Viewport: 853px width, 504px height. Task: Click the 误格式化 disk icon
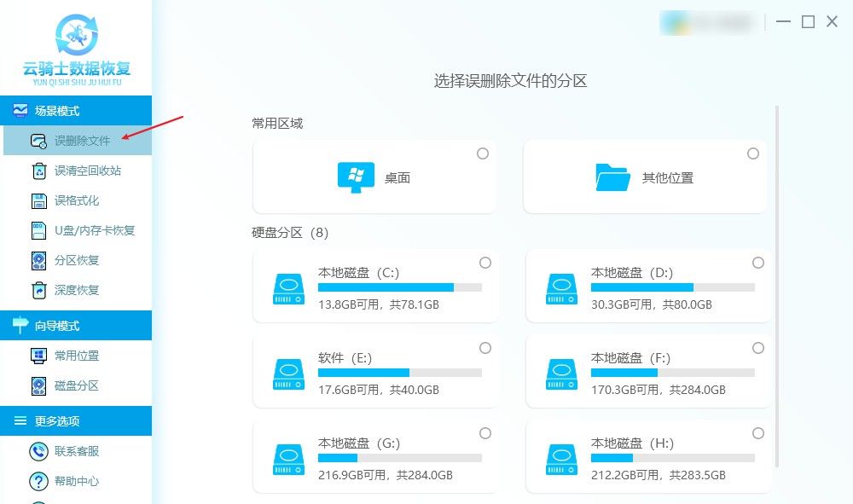point(39,200)
